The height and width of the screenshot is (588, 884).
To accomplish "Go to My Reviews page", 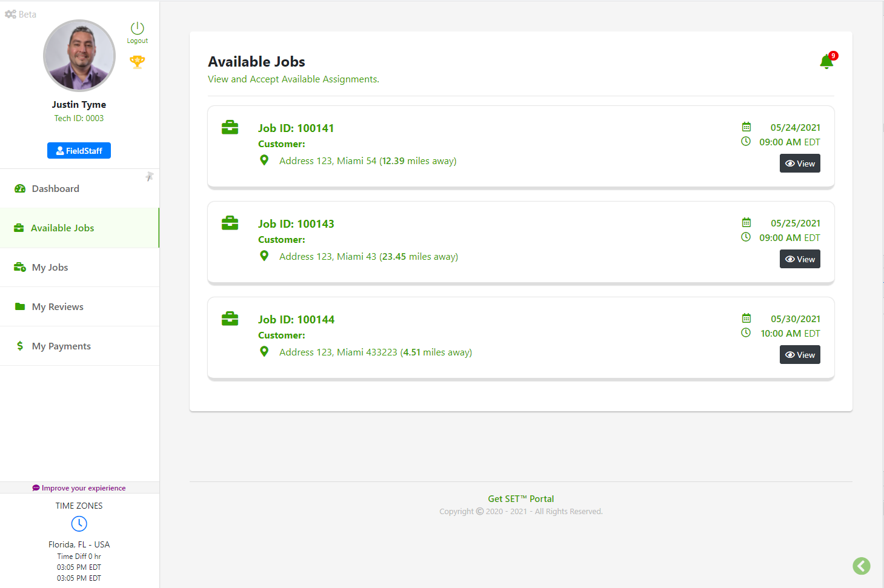I will pos(58,307).
